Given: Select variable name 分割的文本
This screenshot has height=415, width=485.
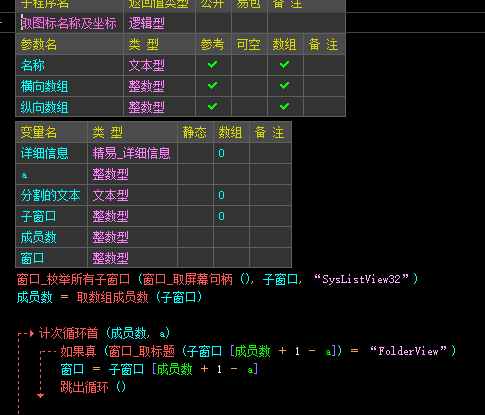Looking at the screenshot, I should click(50, 195).
